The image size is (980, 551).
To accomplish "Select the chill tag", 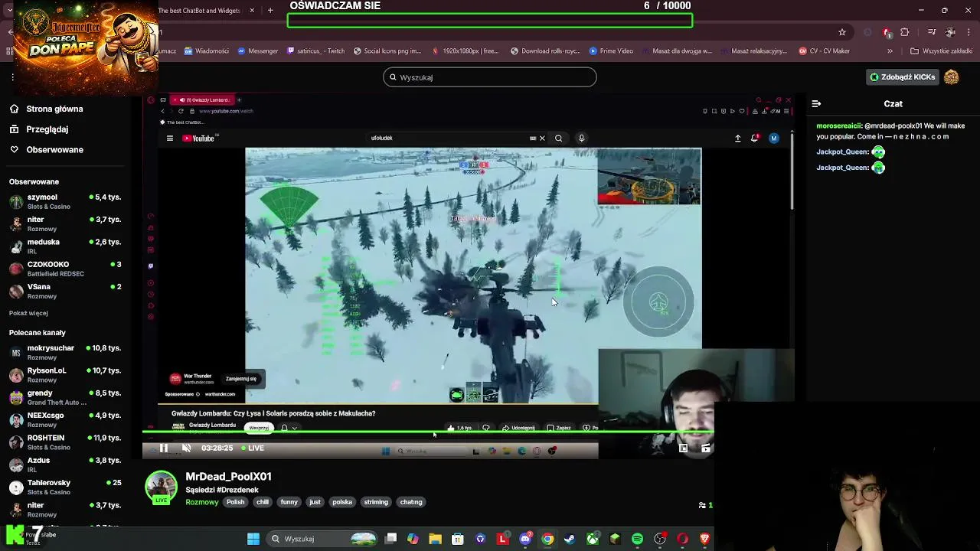I will (263, 502).
